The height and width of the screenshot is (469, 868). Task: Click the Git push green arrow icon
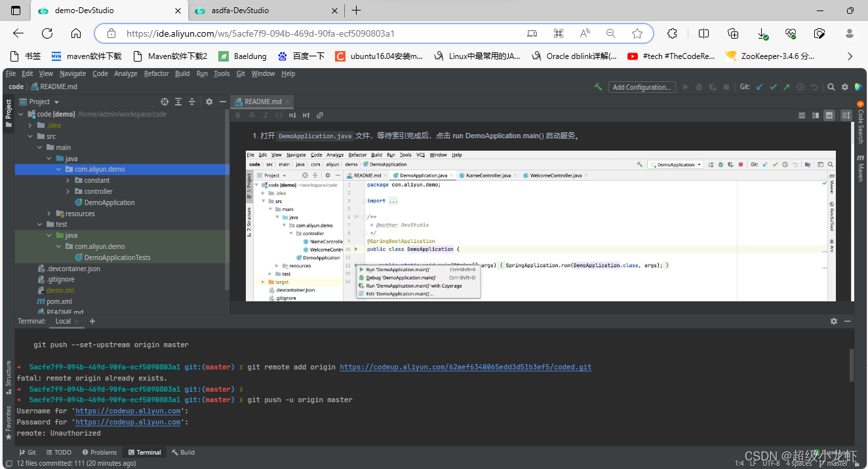click(x=786, y=86)
